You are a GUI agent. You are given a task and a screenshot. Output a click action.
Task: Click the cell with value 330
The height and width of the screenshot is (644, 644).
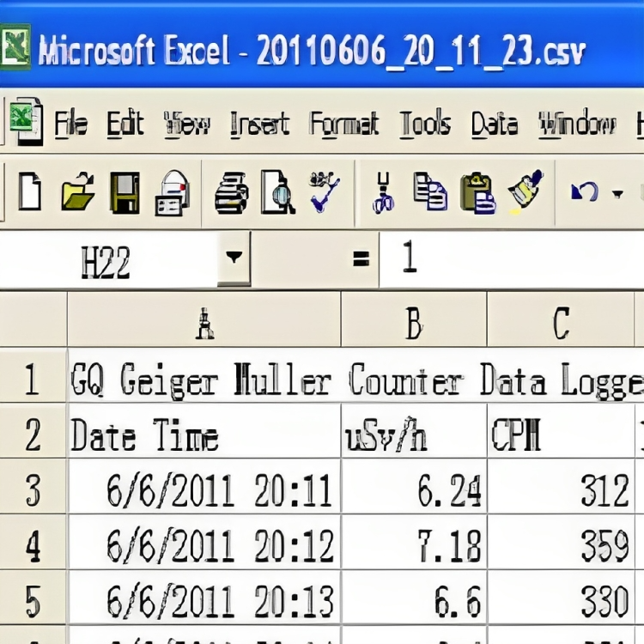pyautogui.click(x=561, y=598)
